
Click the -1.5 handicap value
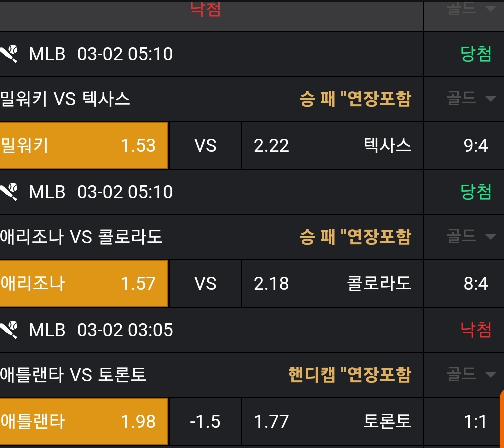point(205,421)
